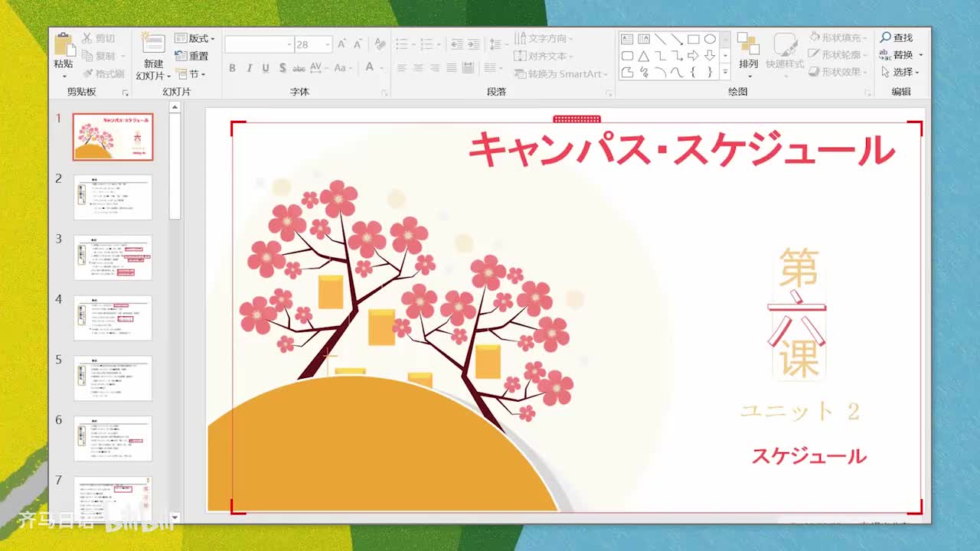The height and width of the screenshot is (551, 980).
Task: Choose the oval shape in gallery
Action: (710, 39)
